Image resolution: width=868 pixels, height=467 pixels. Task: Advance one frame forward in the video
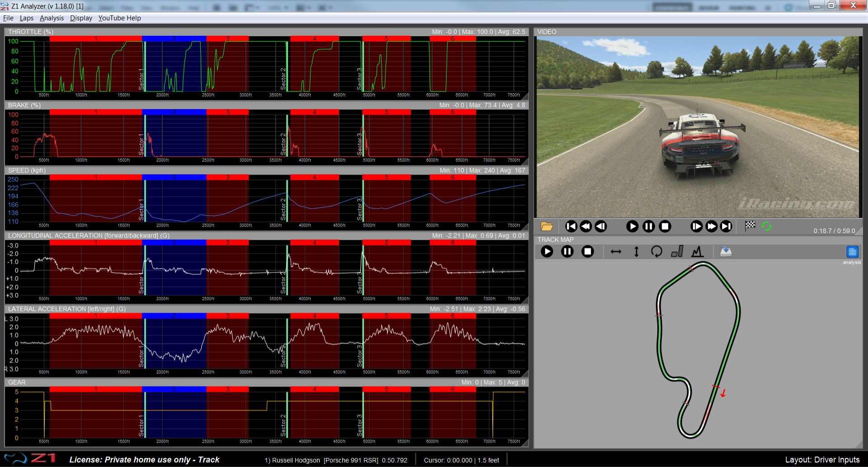[x=697, y=226]
